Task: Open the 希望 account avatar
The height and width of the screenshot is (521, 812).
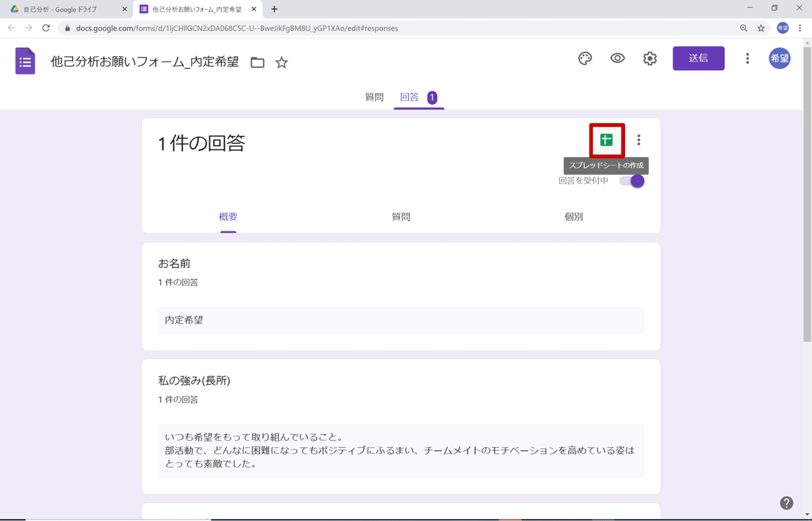Action: pos(780,58)
